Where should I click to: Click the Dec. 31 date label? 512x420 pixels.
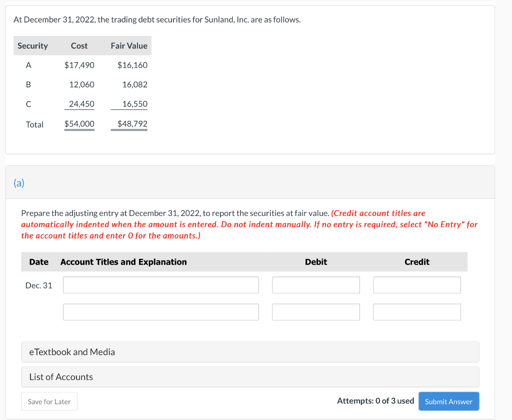click(39, 285)
